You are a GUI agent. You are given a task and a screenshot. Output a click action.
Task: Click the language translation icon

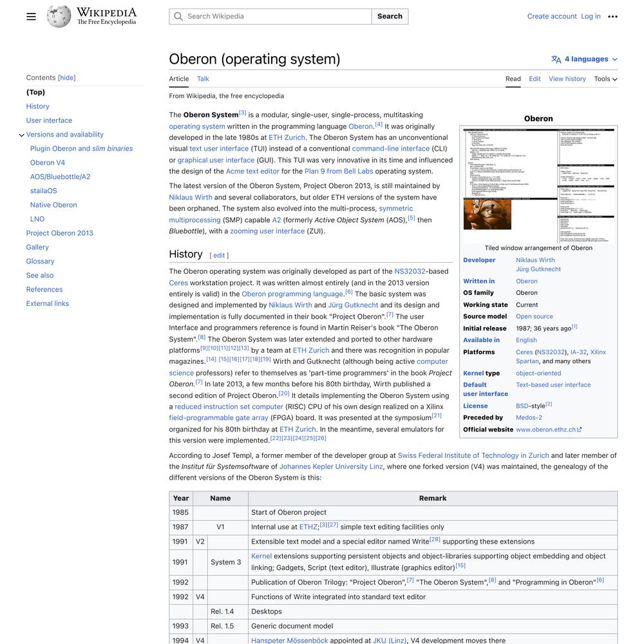click(556, 59)
